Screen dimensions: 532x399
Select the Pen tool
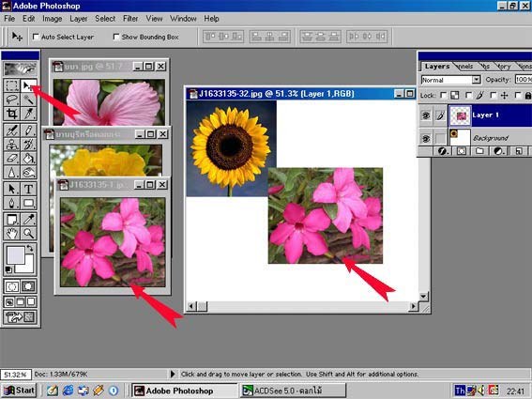pyautogui.click(x=11, y=203)
